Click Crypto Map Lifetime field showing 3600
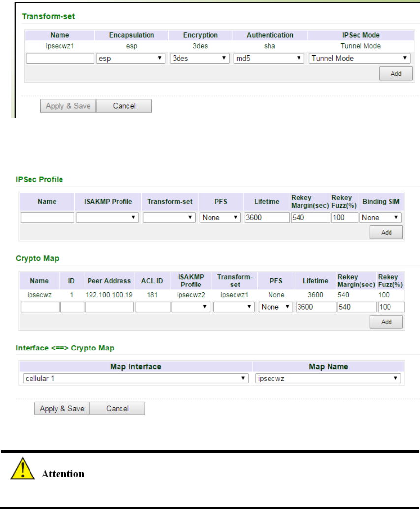The image size is (420, 509). (316, 307)
